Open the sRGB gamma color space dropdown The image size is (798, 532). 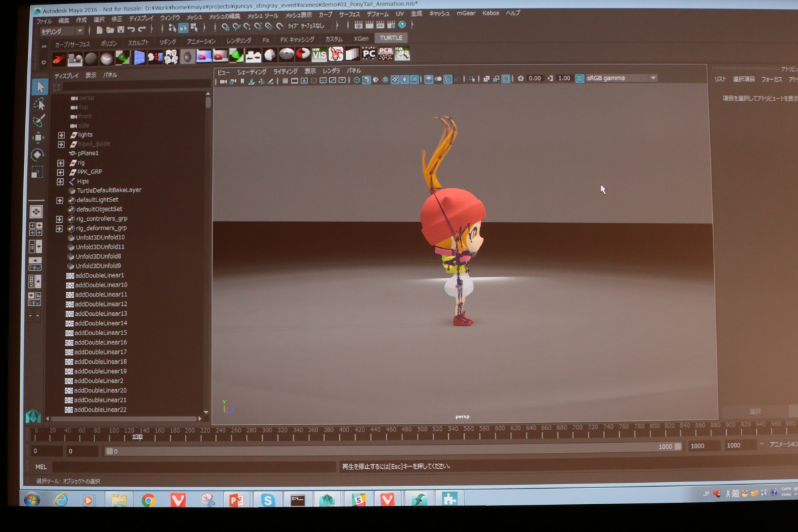(x=652, y=78)
